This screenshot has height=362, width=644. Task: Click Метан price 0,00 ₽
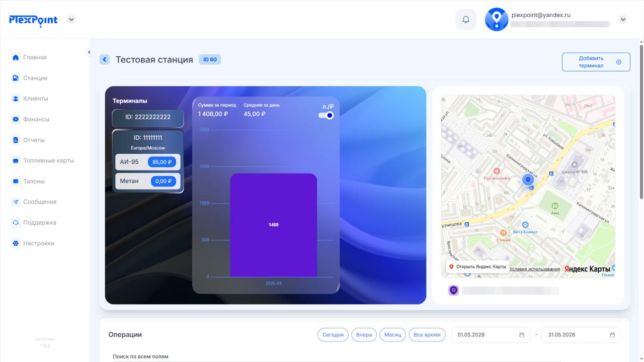pyautogui.click(x=163, y=181)
